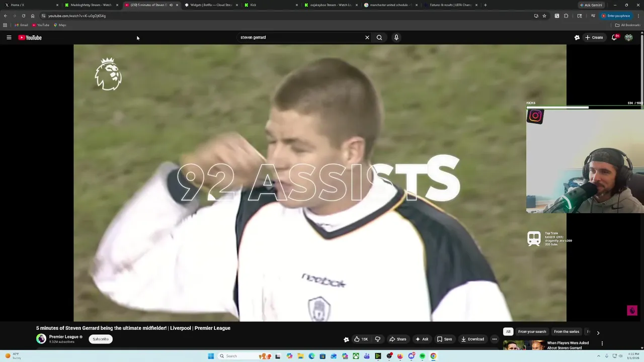Open File Explorer from the taskbar
This screenshot has width=644, height=362.
tap(300, 356)
